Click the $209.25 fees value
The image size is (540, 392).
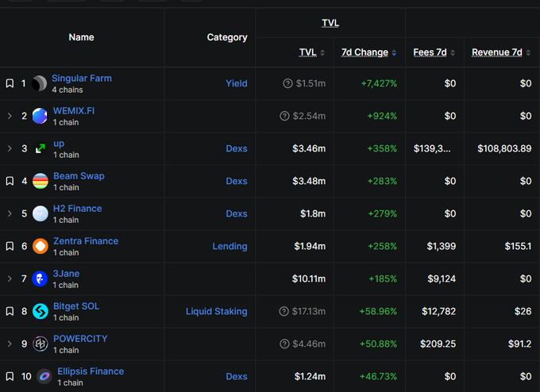(438, 344)
